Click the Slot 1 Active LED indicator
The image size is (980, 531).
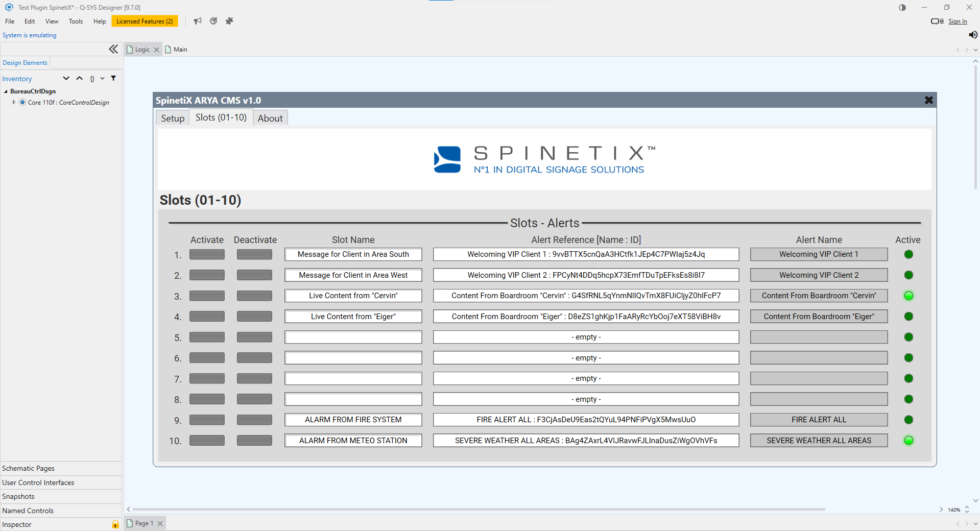909,254
